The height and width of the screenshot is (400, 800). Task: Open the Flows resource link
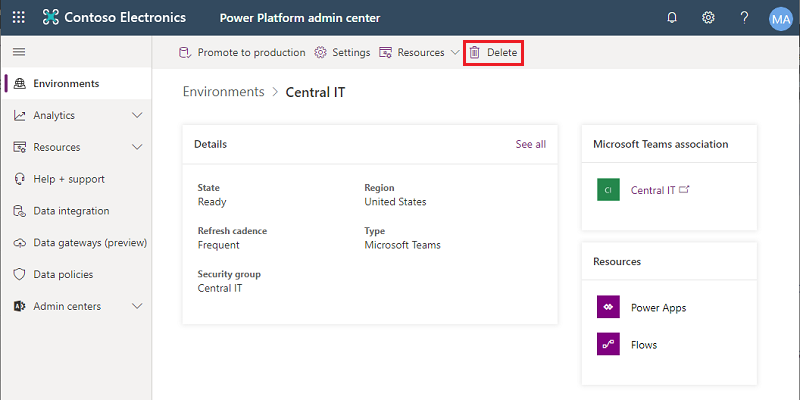tap(644, 345)
